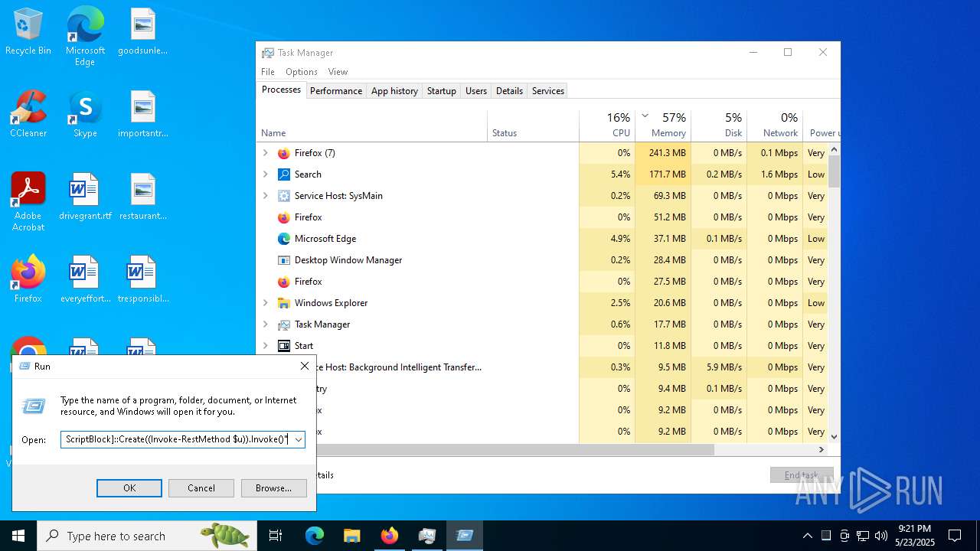Sort processes by the Name column header
The height and width of the screenshot is (551, 980).
(372, 126)
